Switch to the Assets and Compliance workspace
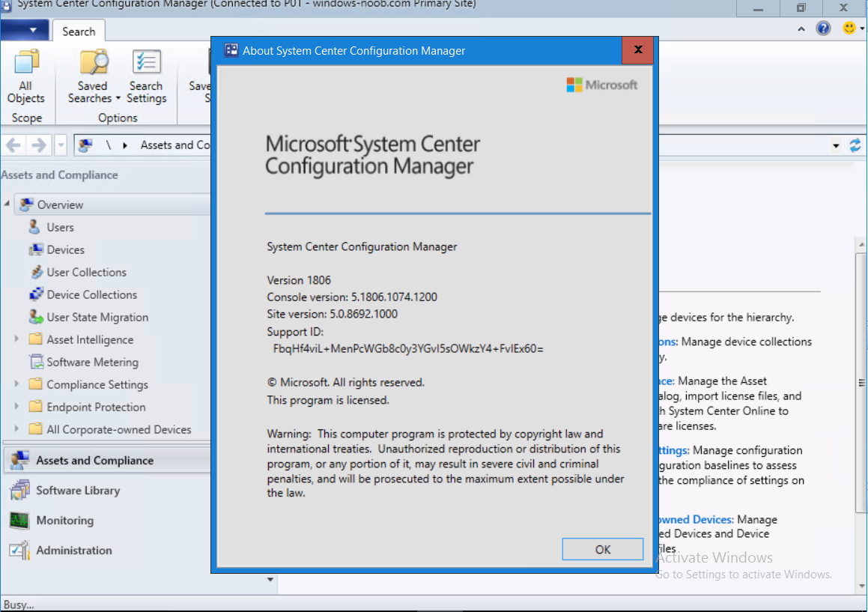868x612 pixels. [x=107, y=460]
